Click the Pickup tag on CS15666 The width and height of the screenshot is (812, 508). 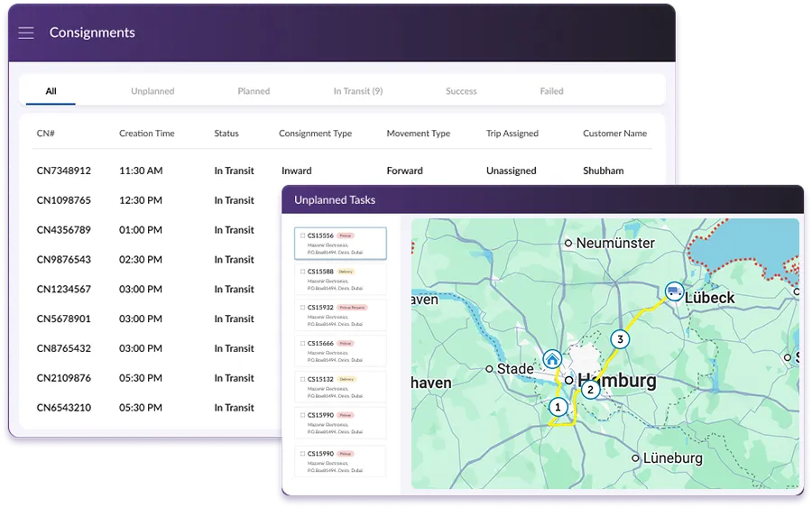[x=346, y=343]
